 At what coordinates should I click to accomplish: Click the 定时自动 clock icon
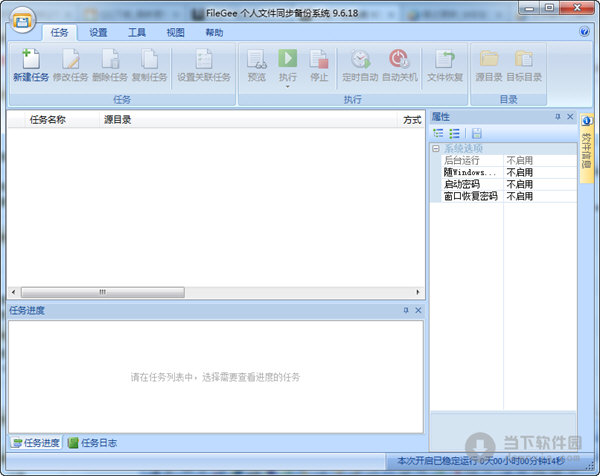tap(360, 59)
